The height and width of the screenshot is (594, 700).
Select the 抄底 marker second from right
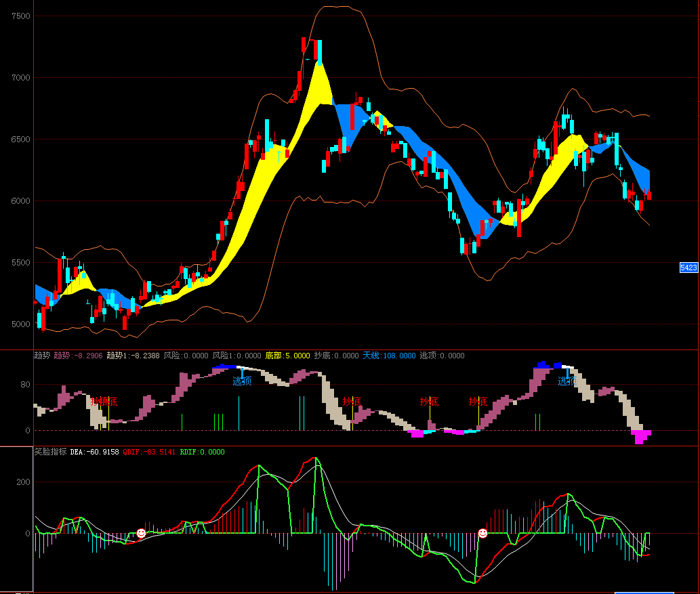[429, 402]
